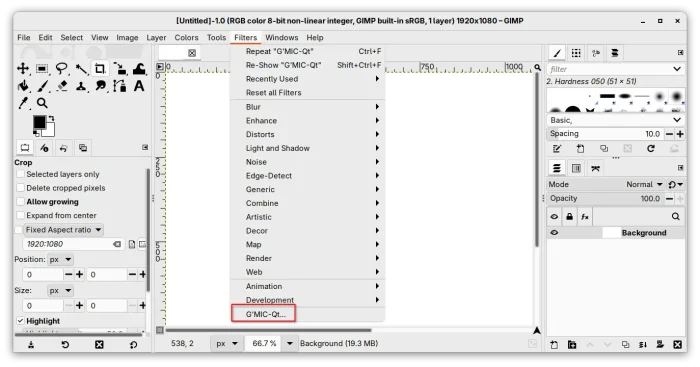Switch to the Device Status tab
This screenshot has width=700, height=367.
click(x=44, y=148)
